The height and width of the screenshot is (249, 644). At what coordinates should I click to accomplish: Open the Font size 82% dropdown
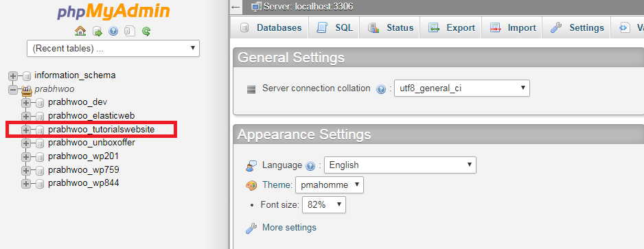click(x=324, y=205)
